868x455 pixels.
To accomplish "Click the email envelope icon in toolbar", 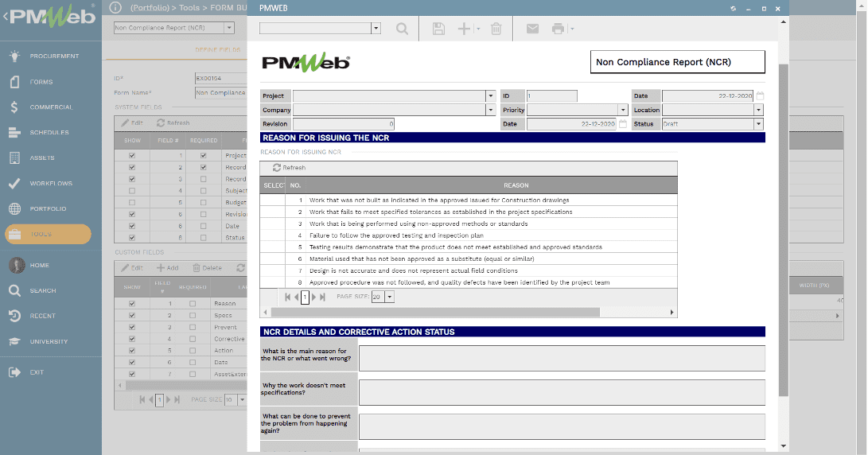I will 532,29.
